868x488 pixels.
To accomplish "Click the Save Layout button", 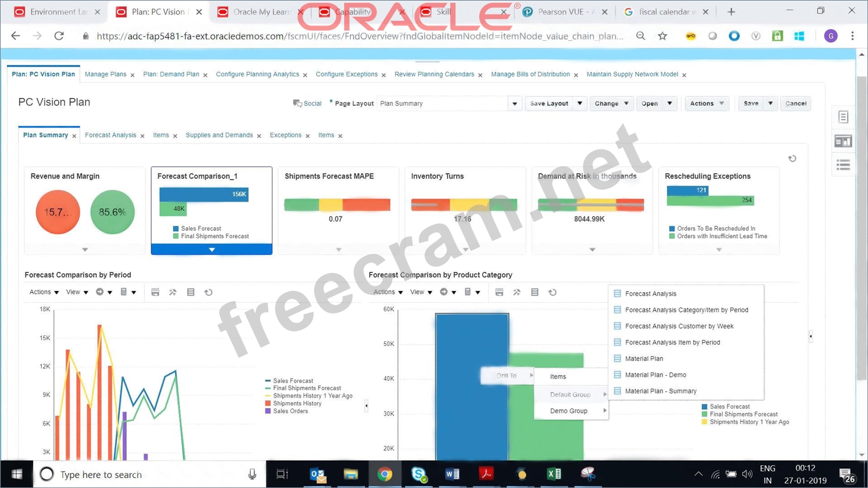I will click(549, 103).
